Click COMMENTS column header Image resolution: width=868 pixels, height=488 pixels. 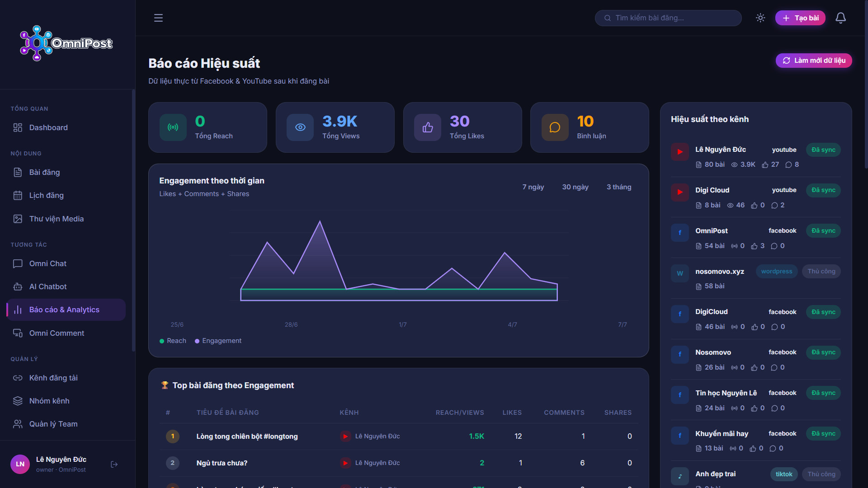(564, 413)
